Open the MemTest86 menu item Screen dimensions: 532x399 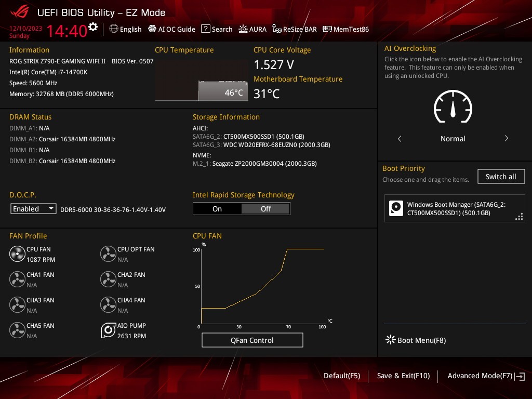345,29
